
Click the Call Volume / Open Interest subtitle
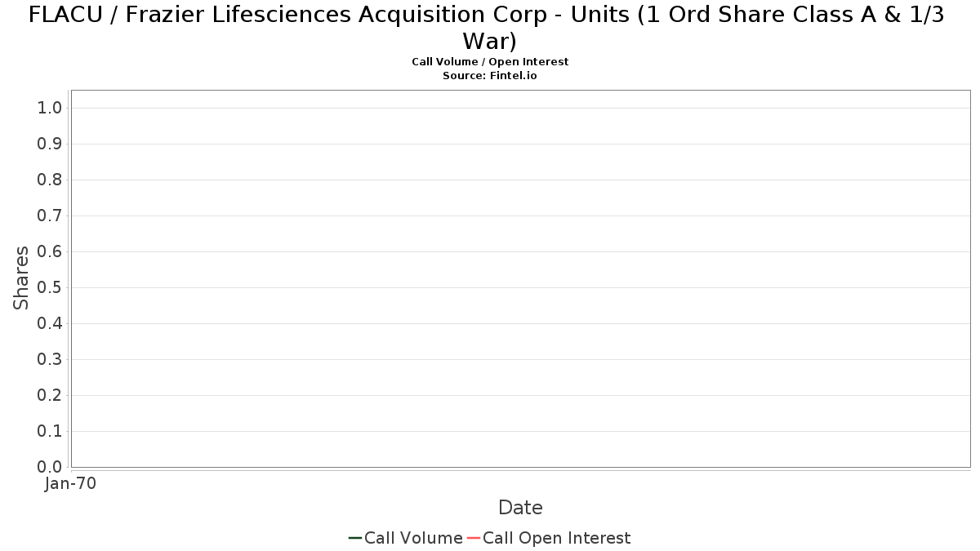(x=490, y=61)
